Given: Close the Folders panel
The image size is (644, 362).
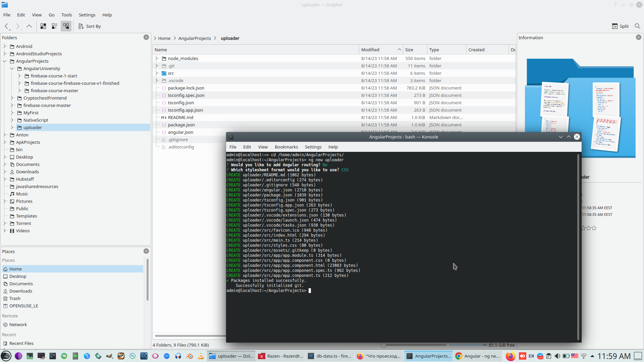Looking at the screenshot, I should click(x=146, y=37).
